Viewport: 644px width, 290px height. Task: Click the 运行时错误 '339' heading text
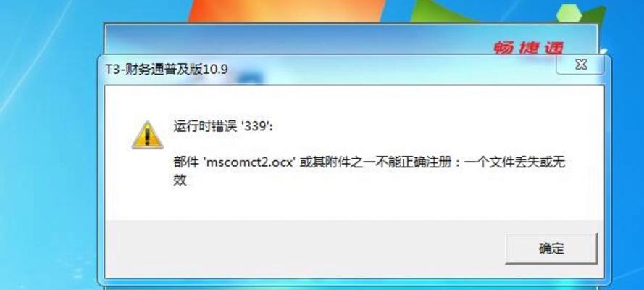pos(223,127)
